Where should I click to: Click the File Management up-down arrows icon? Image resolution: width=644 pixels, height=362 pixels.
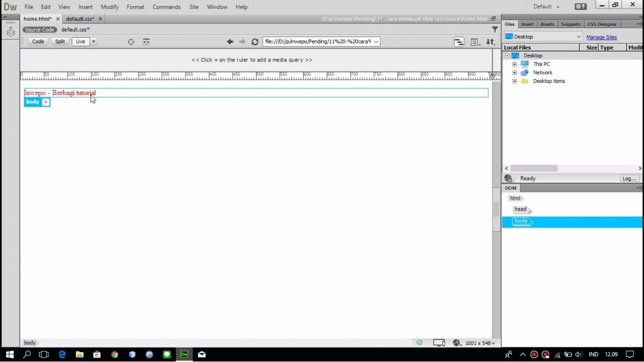[x=490, y=41]
